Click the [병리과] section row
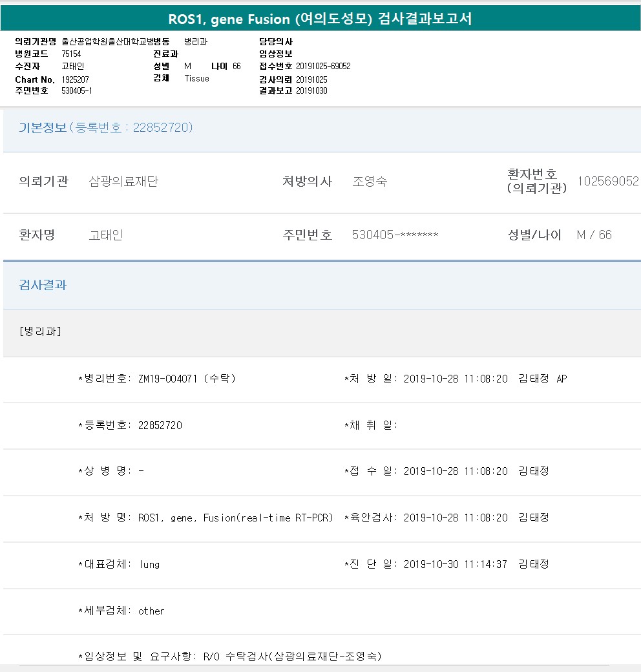The image size is (641, 672). tap(41, 331)
